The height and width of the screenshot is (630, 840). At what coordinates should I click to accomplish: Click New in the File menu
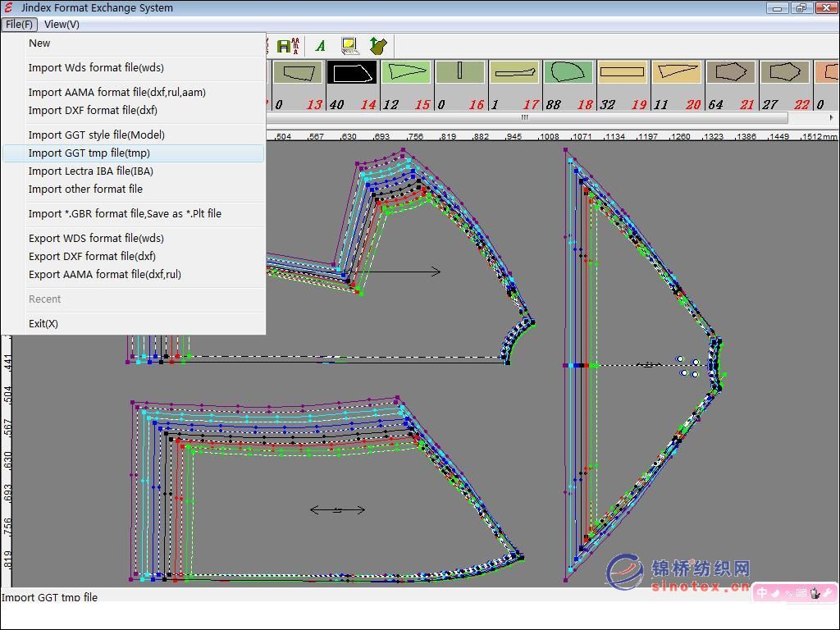[x=39, y=43]
